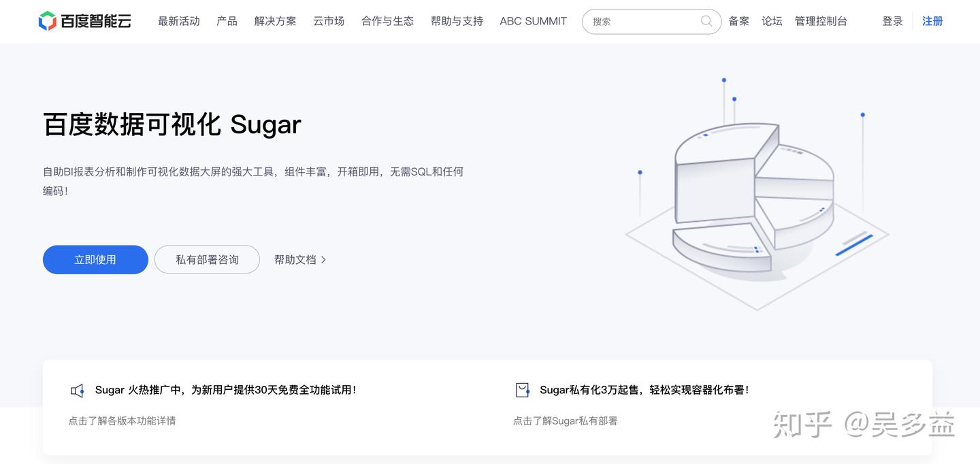The image size is (980, 464).
Task: Open the 产品 menu
Action: (227, 21)
